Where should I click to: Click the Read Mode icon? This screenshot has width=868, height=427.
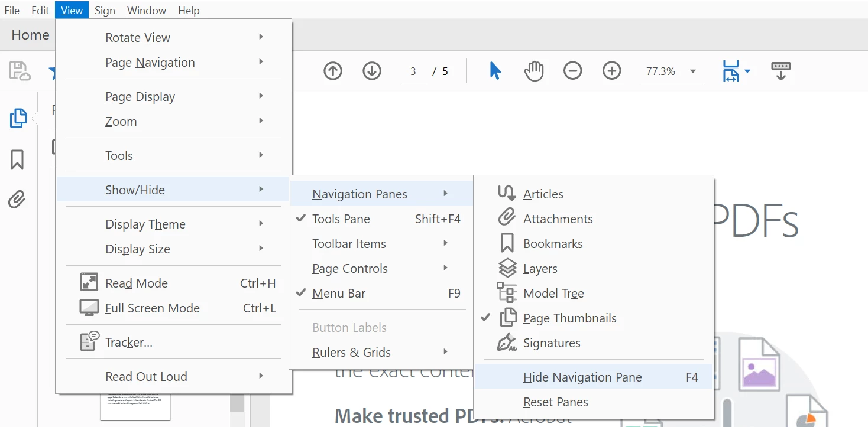(x=89, y=283)
